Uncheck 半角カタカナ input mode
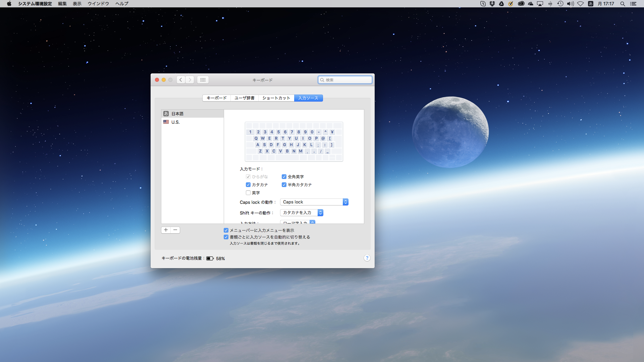644x362 pixels. point(284,185)
